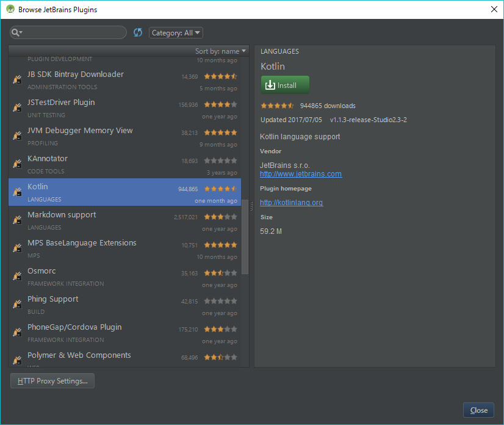Click the Updated 2017/07/05 text

click(291, 120)
